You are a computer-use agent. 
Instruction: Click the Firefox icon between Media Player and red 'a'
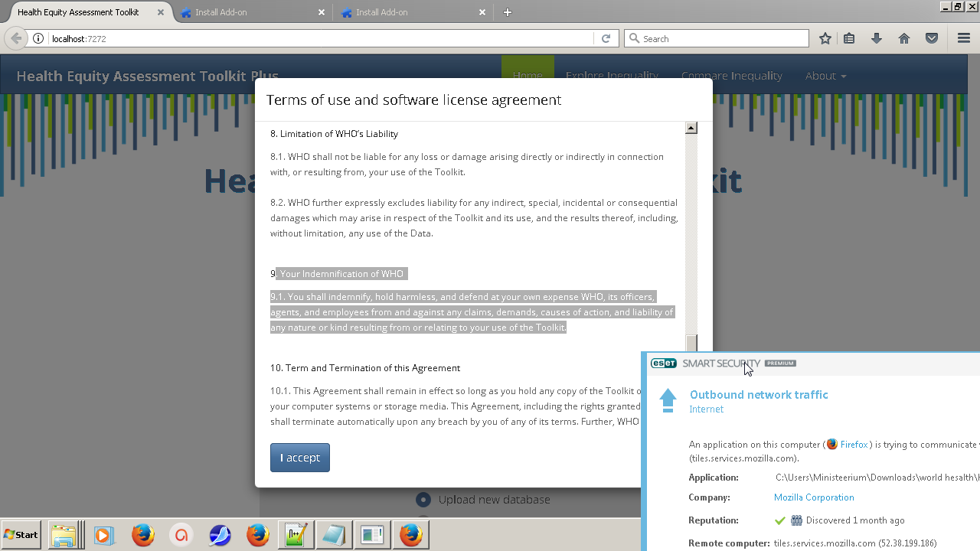pos(143,534)
